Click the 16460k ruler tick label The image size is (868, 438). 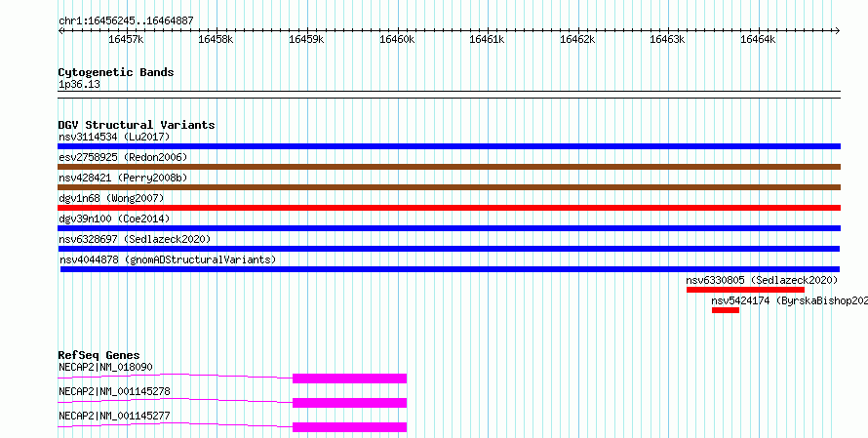tap(397, 39)
